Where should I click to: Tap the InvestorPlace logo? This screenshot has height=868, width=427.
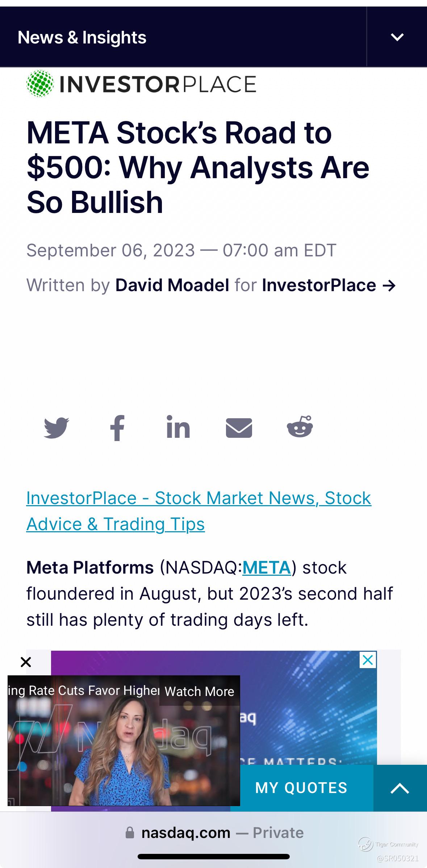point(141,84)
